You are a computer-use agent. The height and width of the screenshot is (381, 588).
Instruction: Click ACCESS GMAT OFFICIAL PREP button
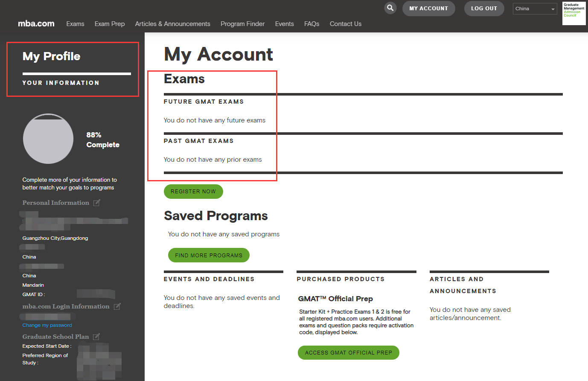348,352
